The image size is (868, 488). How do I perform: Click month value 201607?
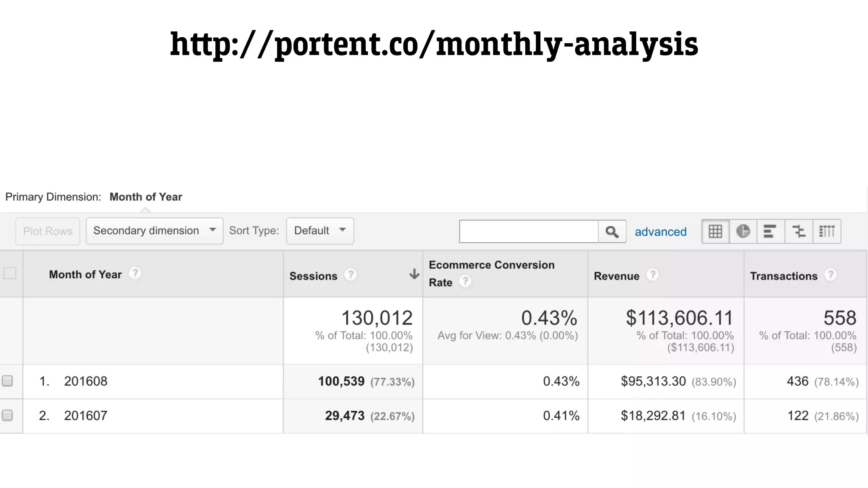point(86,416)
